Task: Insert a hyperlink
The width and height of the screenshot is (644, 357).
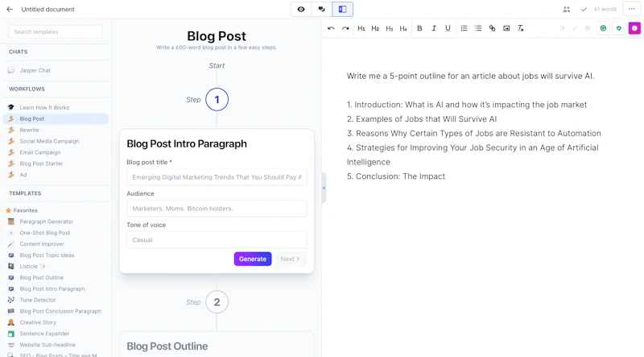Action: point(492,28)
